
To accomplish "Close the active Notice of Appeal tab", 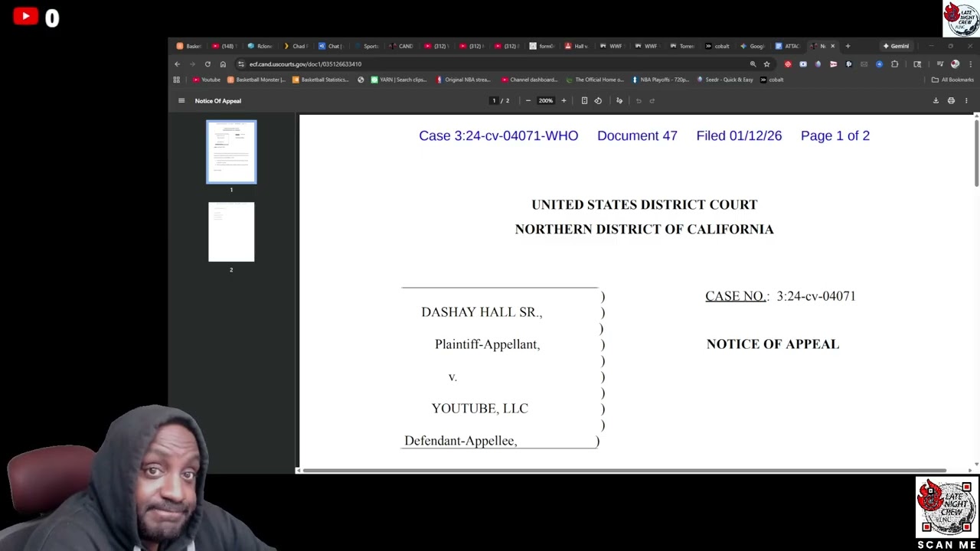I will click(x=832, y=46).
